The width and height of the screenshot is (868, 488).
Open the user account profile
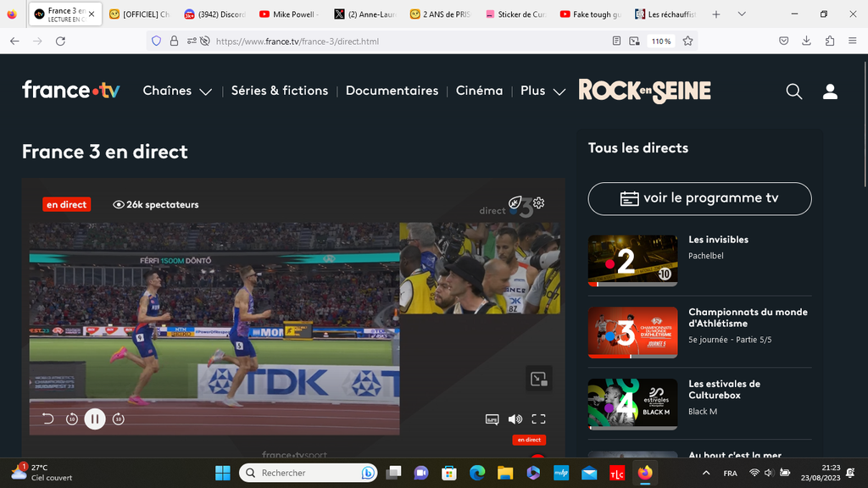830,91
